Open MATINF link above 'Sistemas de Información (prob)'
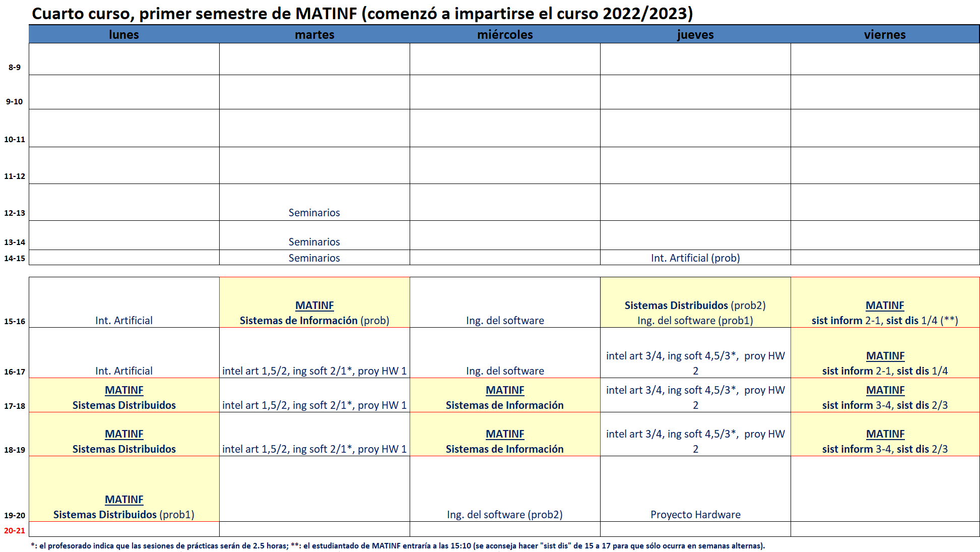 (314, 305)
